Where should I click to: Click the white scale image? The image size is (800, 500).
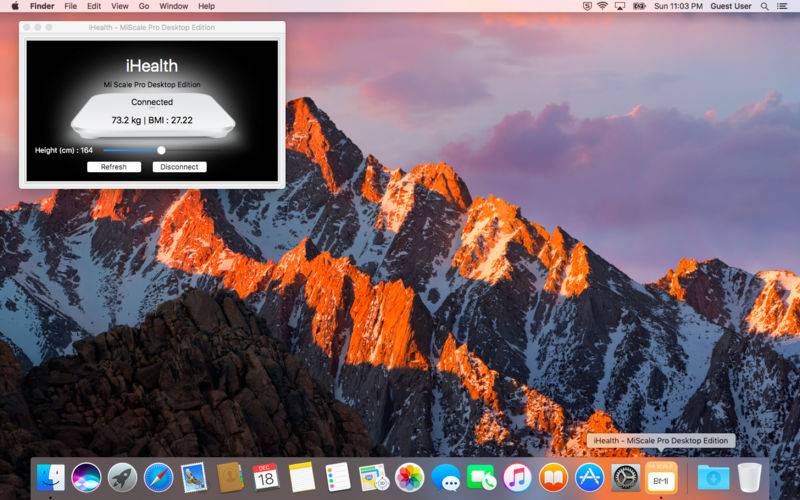(x=153, y=116)
